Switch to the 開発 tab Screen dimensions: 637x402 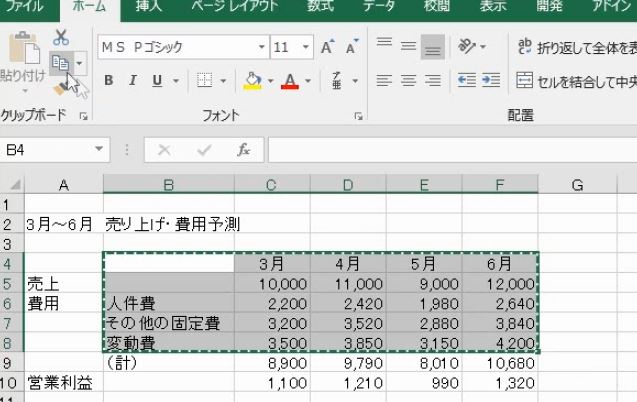tap(551, 6)
